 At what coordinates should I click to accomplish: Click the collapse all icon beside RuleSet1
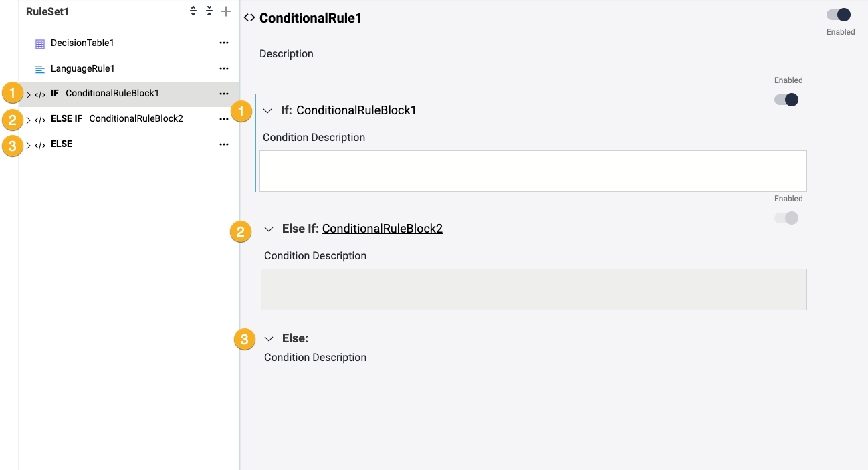point(209,11)
